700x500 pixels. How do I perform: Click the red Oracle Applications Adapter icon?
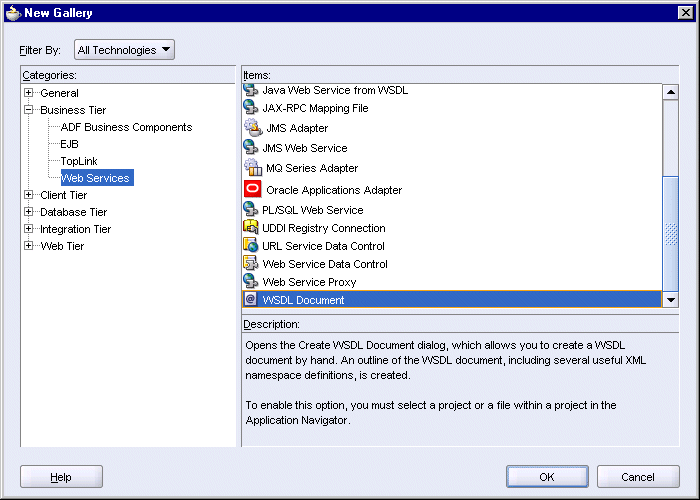point(253,189)
